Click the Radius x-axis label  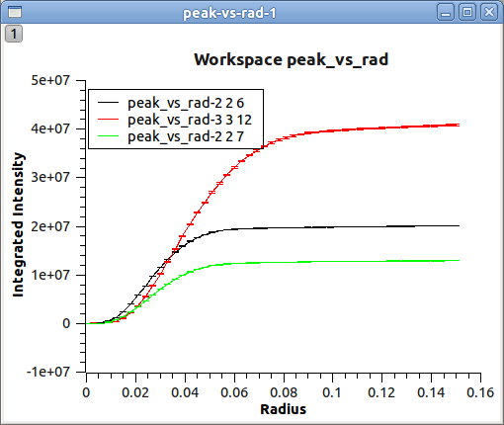[284, 409]
